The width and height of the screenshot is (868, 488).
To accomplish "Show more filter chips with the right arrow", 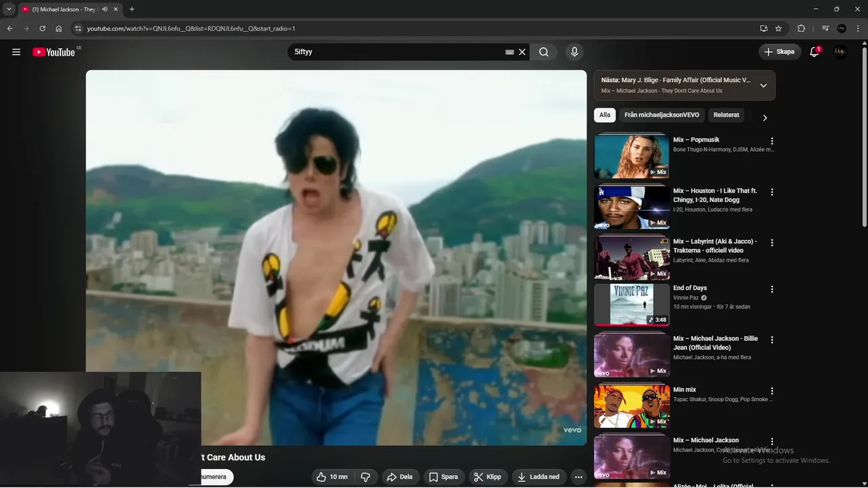I will click(x=764, y=118).
